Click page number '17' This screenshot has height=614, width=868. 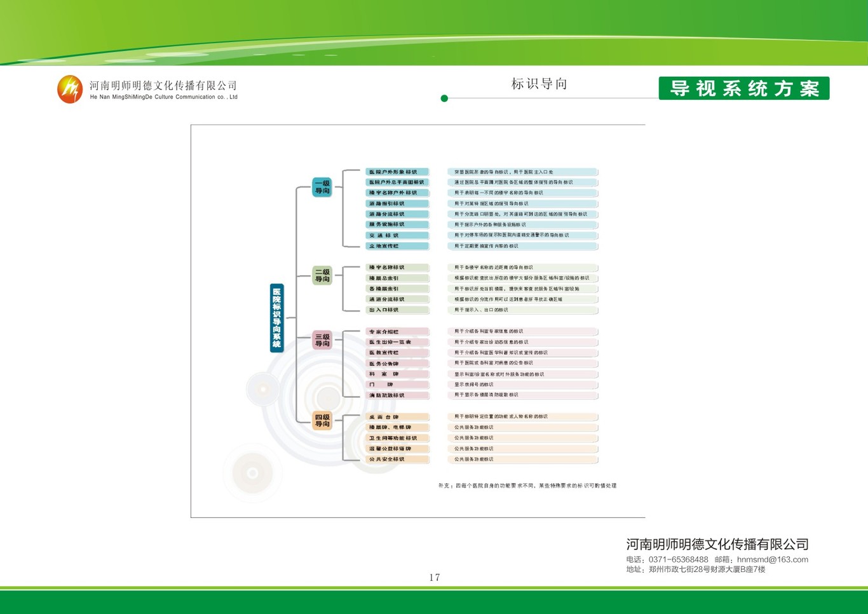pyautogui.click(x=435, y=578)
